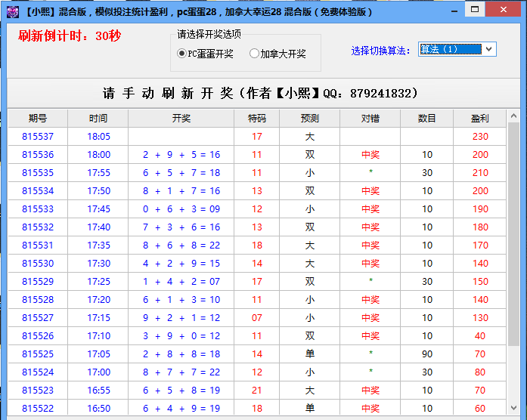Select period number 815535
This screenshot has height=420, width=527.
click(38, 173)
